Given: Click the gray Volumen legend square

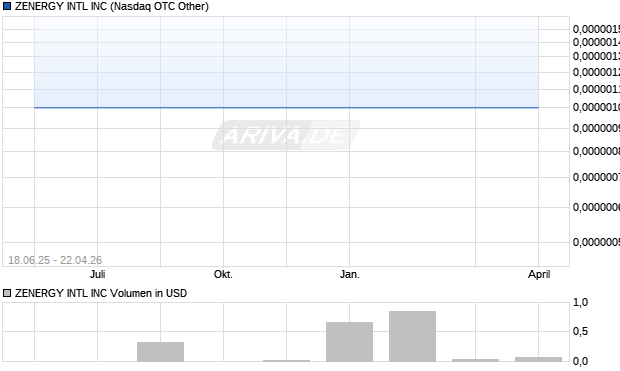Looking at the screenshot, I should coord(7,293).
